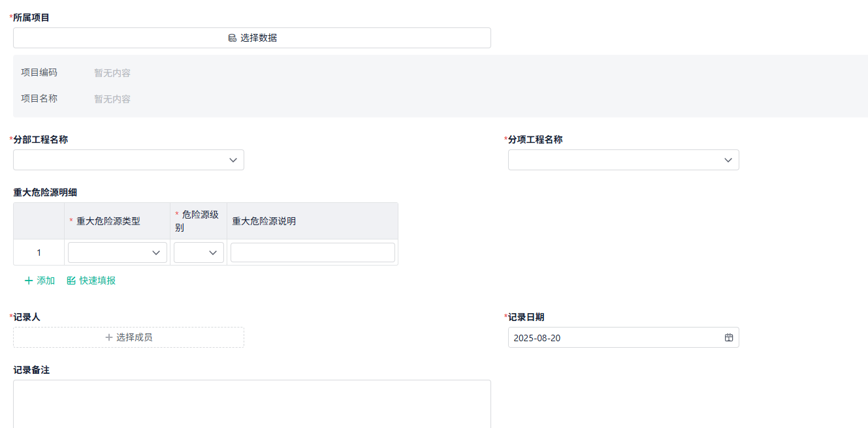The width and height of the screenshot is (868, 428).
Task: Click the dropdown arrow of 重大危险源类型
Action: (x=157, y=252)
